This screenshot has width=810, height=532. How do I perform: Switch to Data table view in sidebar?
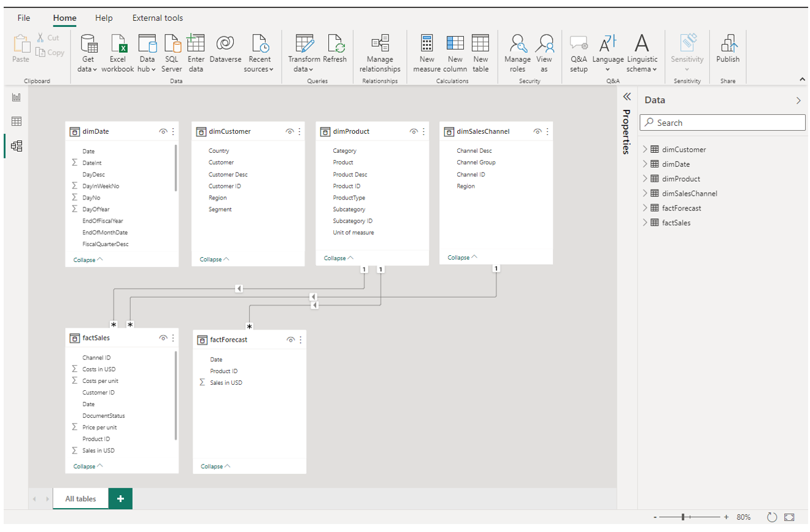(x=17, y=121)
